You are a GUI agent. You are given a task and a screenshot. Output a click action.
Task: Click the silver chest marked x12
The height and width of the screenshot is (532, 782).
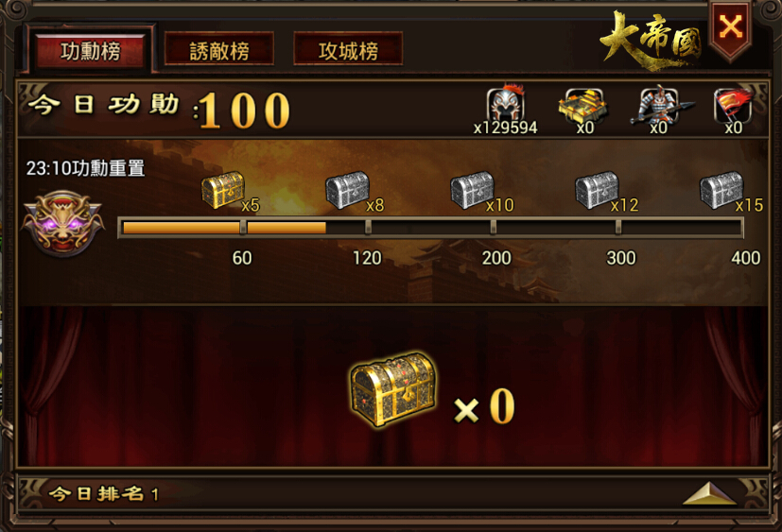[x=597, y=190]
